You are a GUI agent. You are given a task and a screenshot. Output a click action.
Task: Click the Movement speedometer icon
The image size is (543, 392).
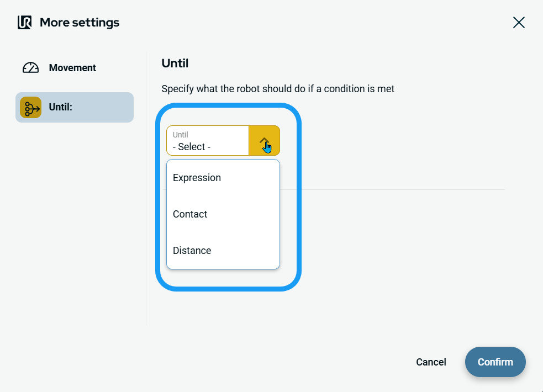pos(30,68)
